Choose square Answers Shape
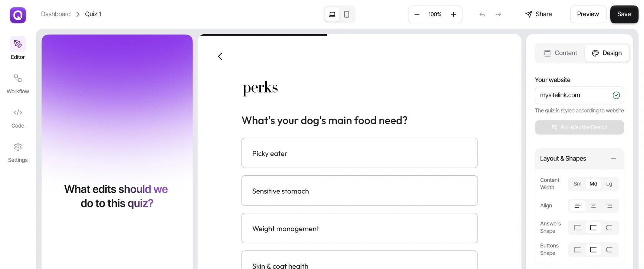 (x=578, y=228)
